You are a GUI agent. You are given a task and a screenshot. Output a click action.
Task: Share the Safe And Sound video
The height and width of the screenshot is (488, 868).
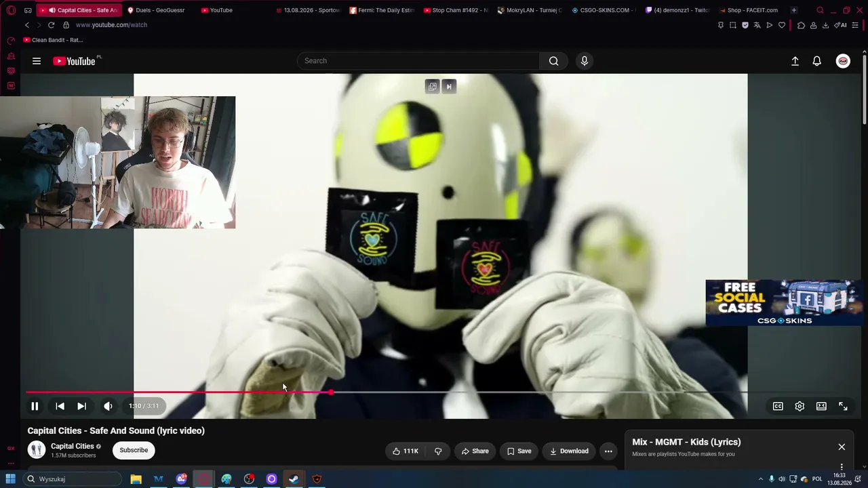tap(475, 451)
